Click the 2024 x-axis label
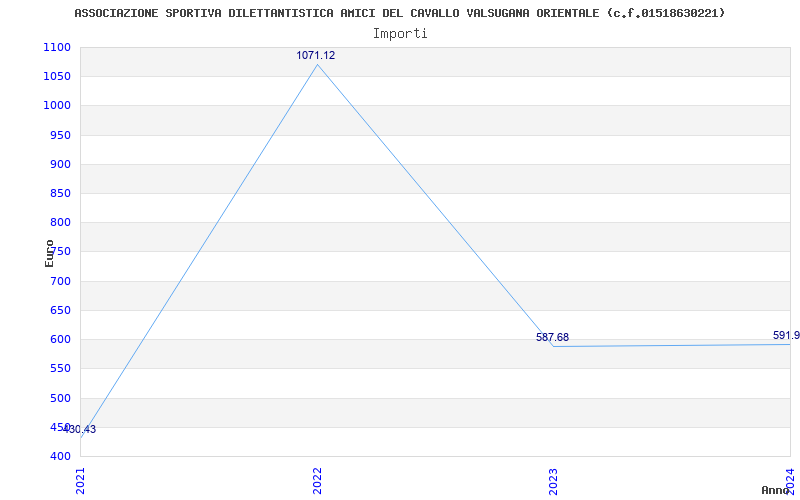The height and width of the screenshot is (500, 800). 790,480
